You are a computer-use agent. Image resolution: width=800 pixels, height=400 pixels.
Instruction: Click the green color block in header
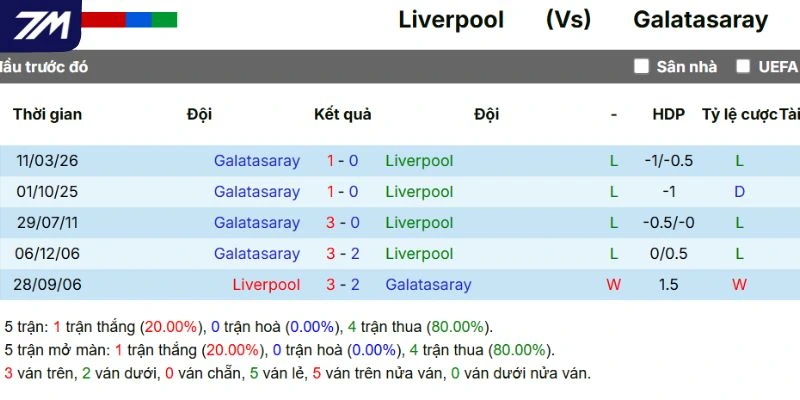tap(164, 19)
